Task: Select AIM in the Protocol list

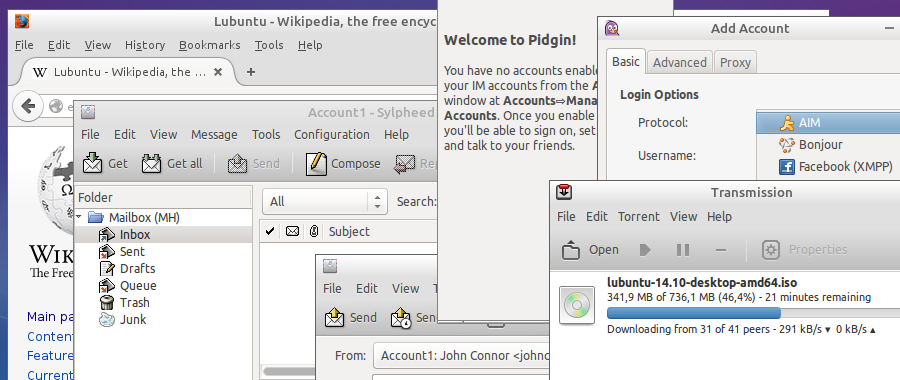Action: pos(828,123)
